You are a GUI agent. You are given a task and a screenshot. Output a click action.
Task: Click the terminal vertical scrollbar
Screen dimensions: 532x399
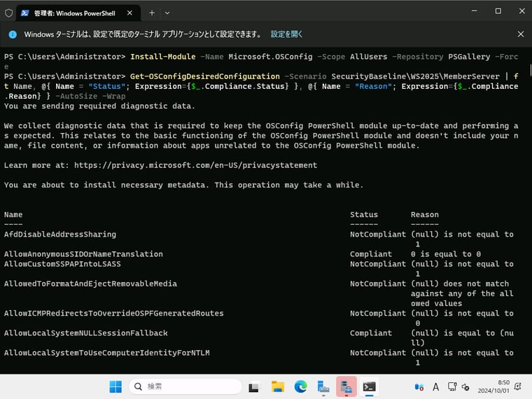click(x=530, y=70)
